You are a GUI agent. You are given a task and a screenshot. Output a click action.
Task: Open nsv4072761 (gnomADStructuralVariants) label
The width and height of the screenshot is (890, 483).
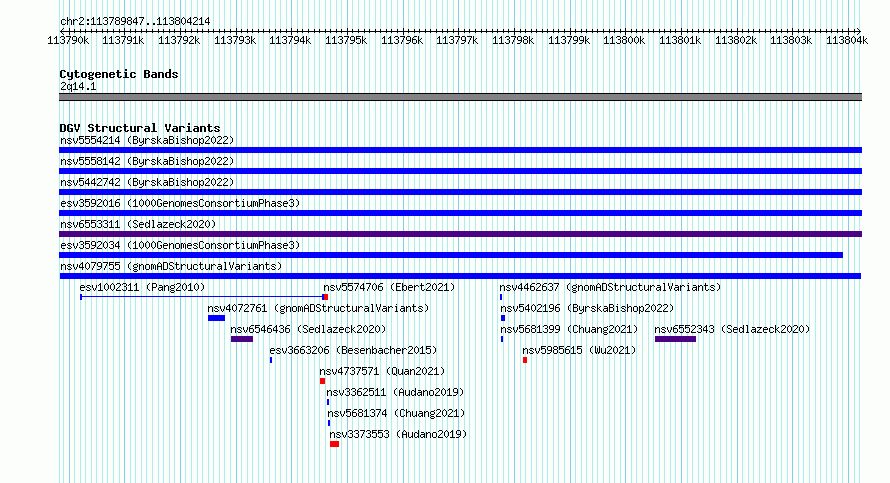click(x=318, y=308)
